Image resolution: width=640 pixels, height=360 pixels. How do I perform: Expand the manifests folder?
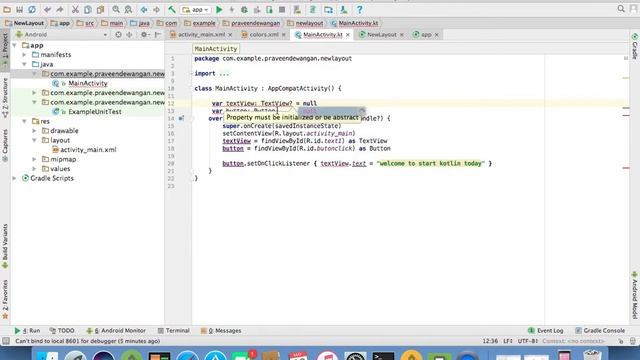click(24, 55)
